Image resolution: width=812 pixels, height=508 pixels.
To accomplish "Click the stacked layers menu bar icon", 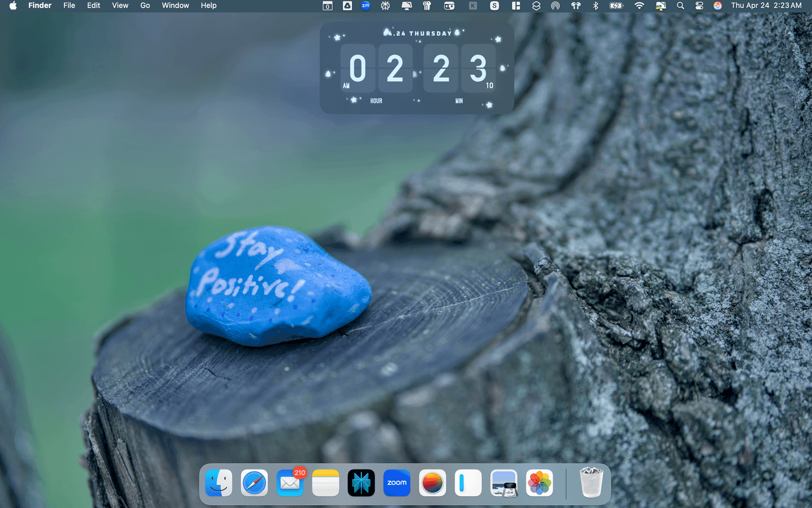I will click(536, 6).
